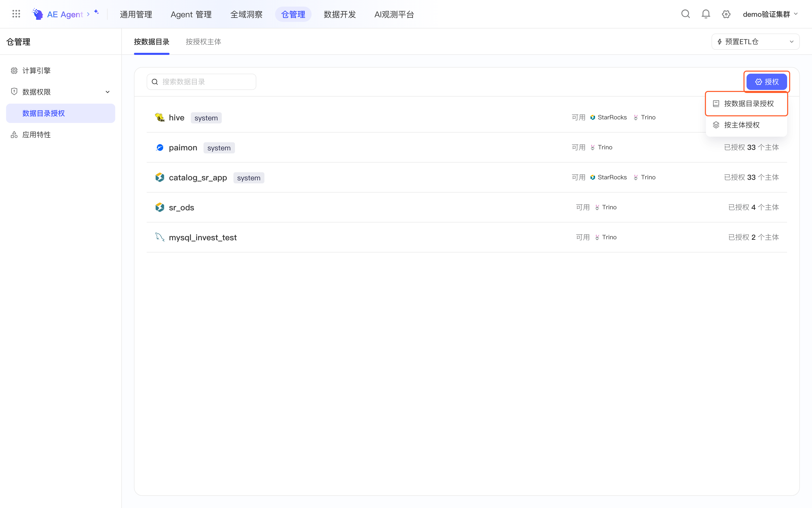Click the 数据权限 shield icon
Viewport: 812px width, 508px height.
(x=14, y=91)
